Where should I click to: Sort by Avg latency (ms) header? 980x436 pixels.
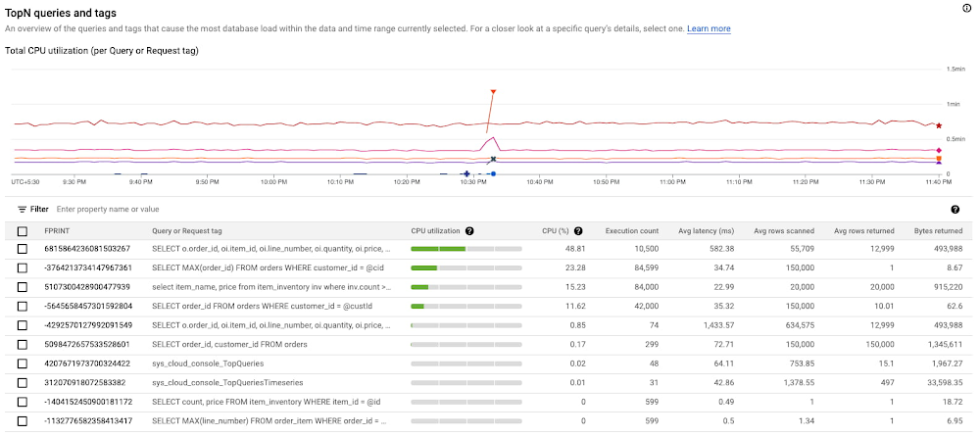point(707,231)
